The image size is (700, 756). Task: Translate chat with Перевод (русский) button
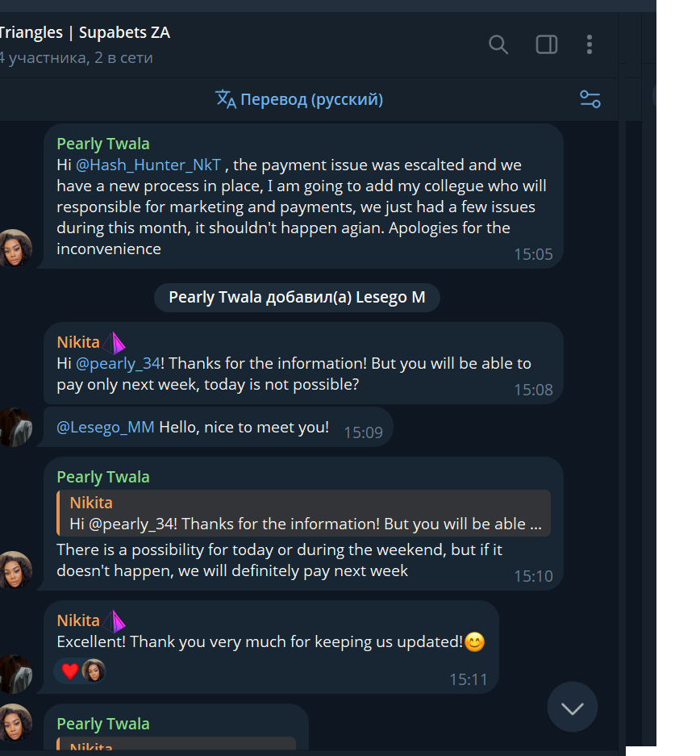tap(311, 99)
